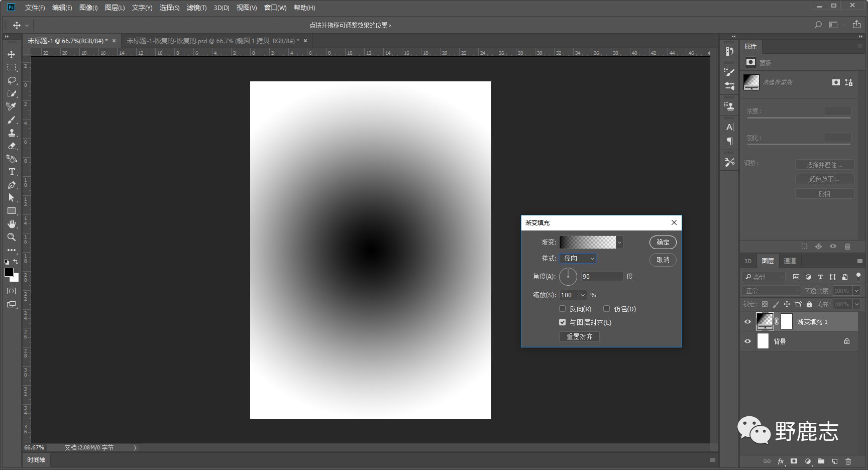
Task: Click the 确定 OK button
Action: point(663,243)
